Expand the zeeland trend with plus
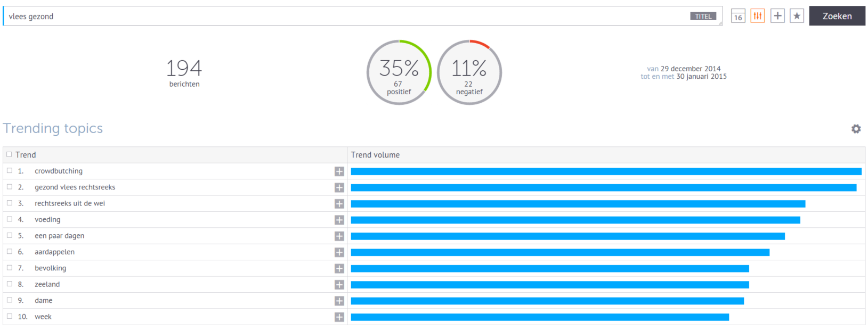Viewport: 868px width, 330px height. [339, 285]
